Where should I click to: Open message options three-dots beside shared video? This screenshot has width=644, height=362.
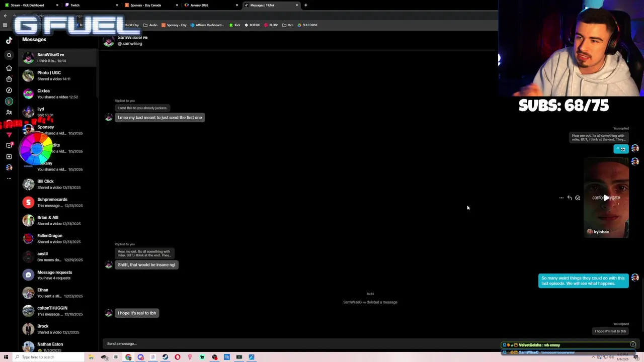click(x=561, y=198)
